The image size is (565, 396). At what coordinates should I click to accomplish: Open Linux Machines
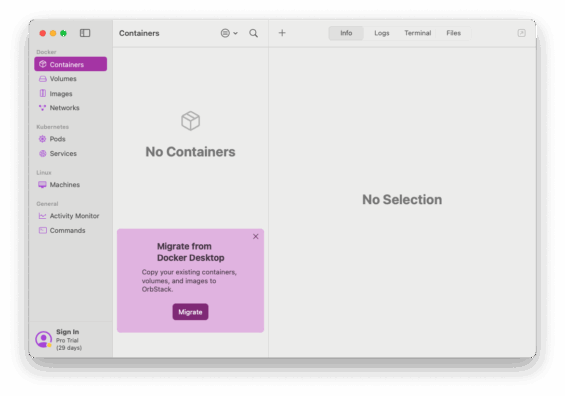71,184
